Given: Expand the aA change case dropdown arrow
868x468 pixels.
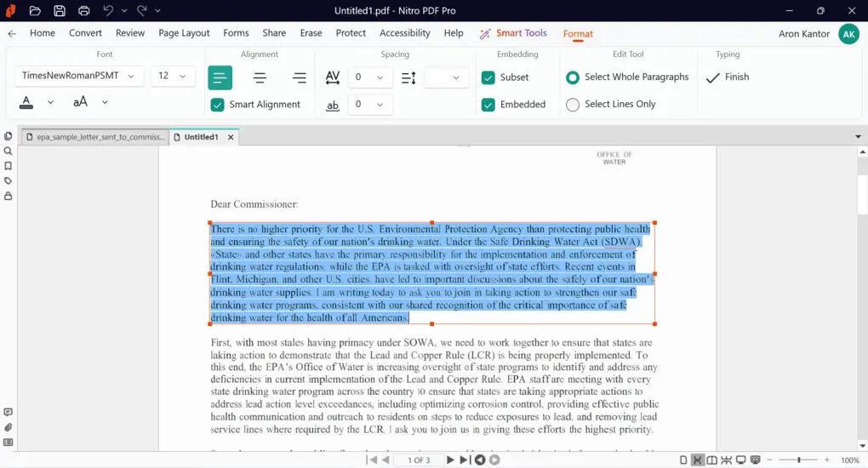Looking at the screenshot, I should click(105, 102).
